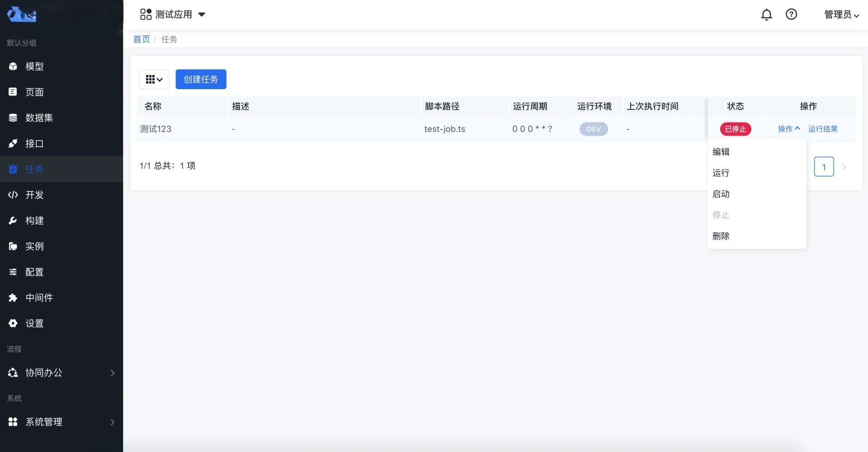
Task: Click the app grid icon beside 测试应用
Action: pos(146,14)
